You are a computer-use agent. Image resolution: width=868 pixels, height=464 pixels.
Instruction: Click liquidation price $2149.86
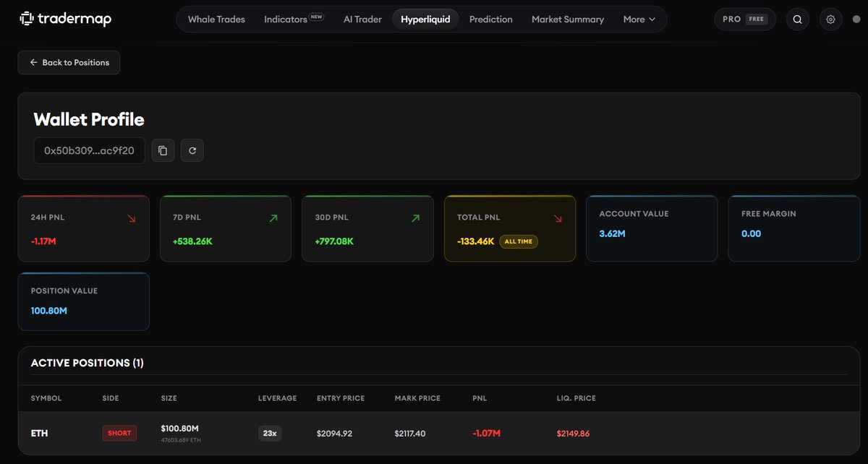[573, 434]
